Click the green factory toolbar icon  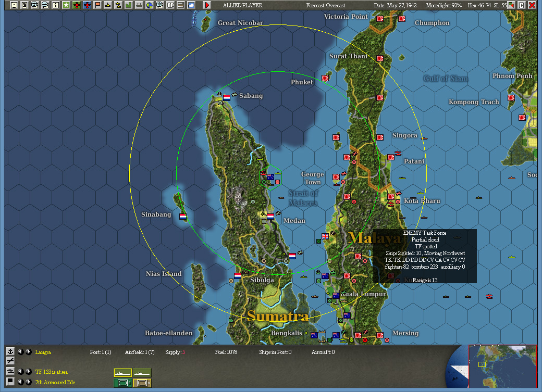click(128, 5)
